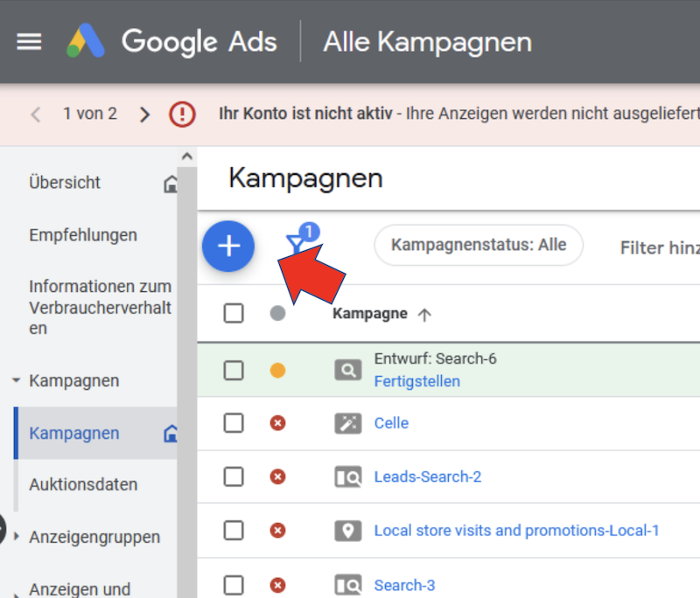Select Empfehlungen in the sidebar

point(83,235)
